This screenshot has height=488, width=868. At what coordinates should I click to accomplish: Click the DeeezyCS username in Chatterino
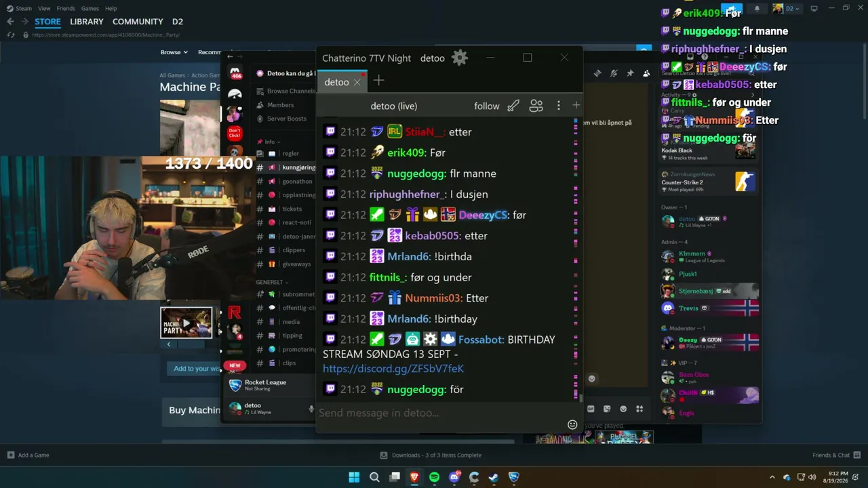coord(484,215)
